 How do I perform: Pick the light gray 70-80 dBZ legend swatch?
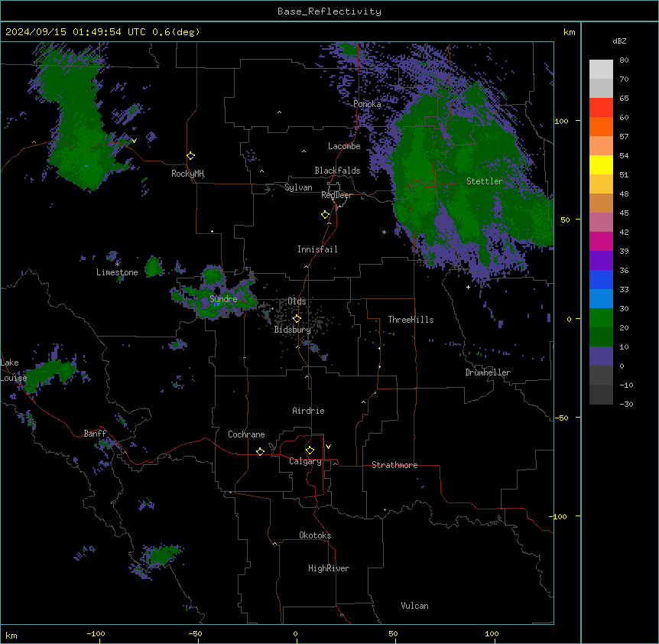click(601, 70)
